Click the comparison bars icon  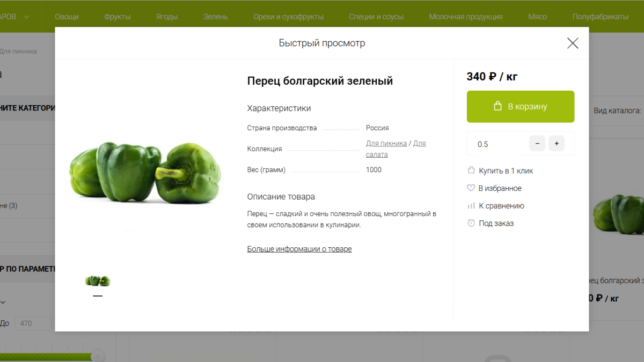click(x=471, y=206)
